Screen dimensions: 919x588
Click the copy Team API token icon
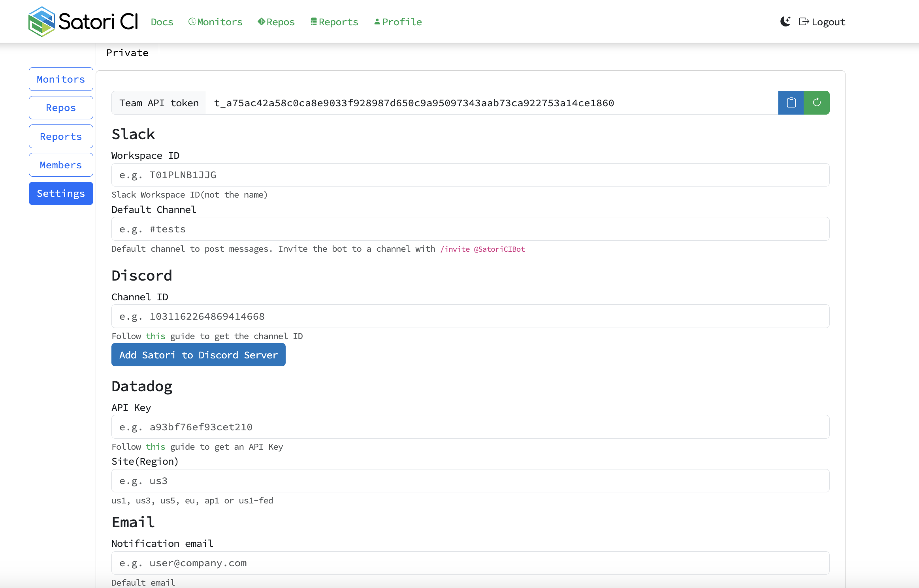point(791,102)
